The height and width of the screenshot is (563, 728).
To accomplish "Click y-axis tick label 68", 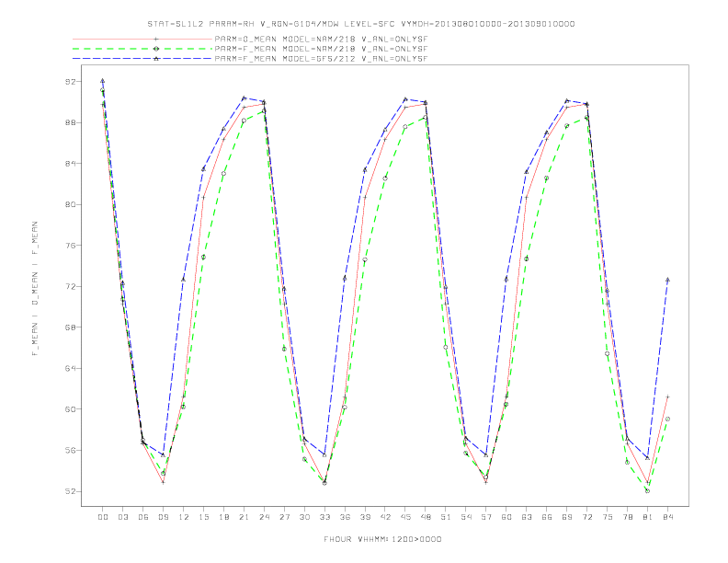I will pos(71,327).
